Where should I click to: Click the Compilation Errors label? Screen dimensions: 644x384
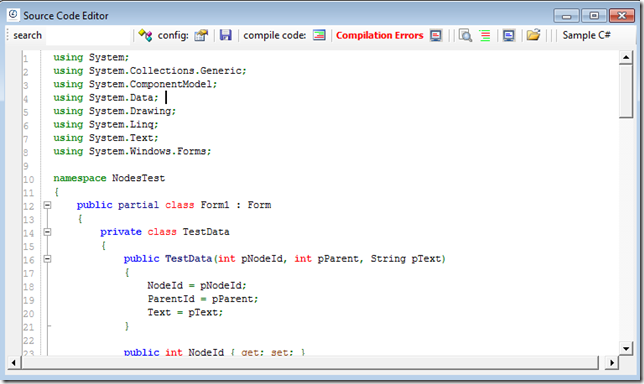click(380, 35)
